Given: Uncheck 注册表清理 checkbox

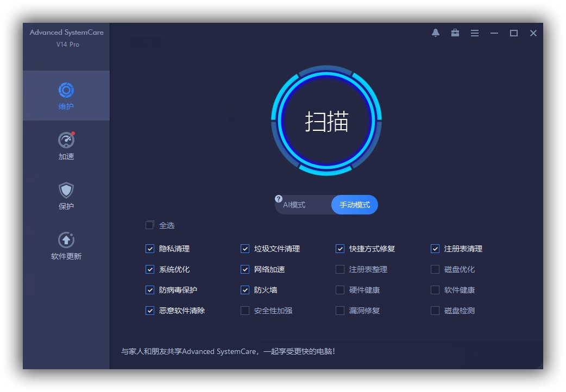Looking at the screenshot, I should [x=435, y=249].
